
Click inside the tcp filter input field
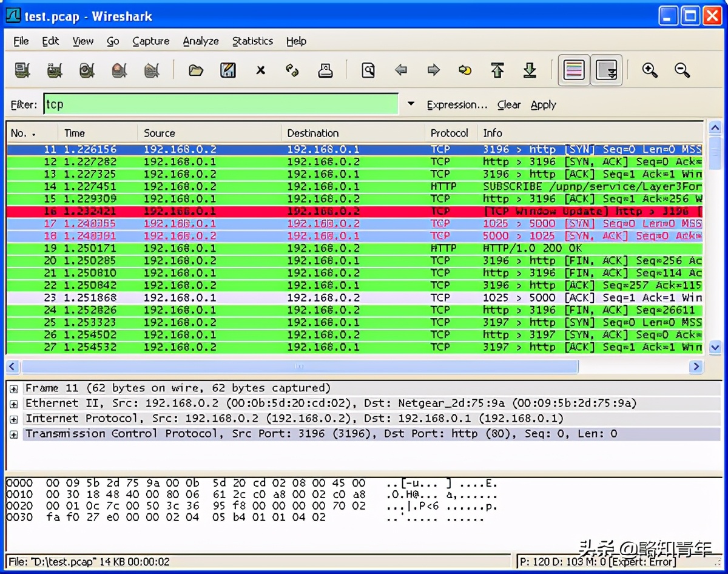coord(221,104)
